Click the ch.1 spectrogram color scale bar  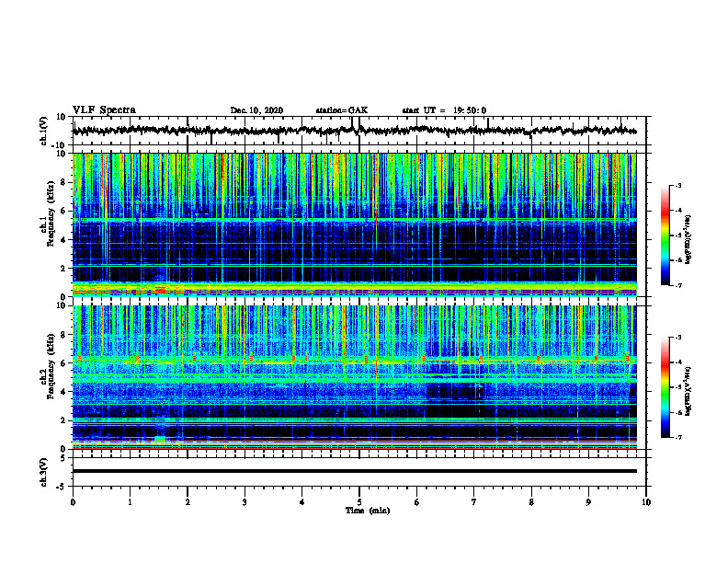pyautogui.click(x=665, y=236)
